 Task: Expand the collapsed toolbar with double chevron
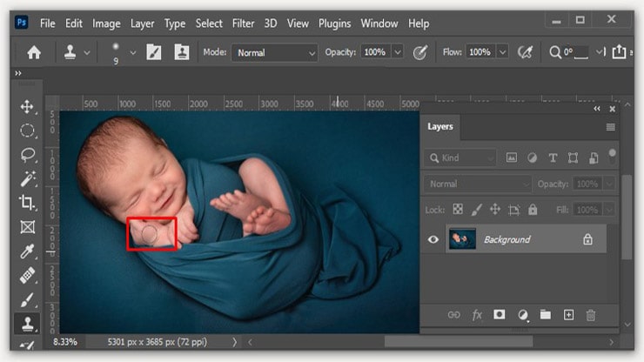[18, 73]
